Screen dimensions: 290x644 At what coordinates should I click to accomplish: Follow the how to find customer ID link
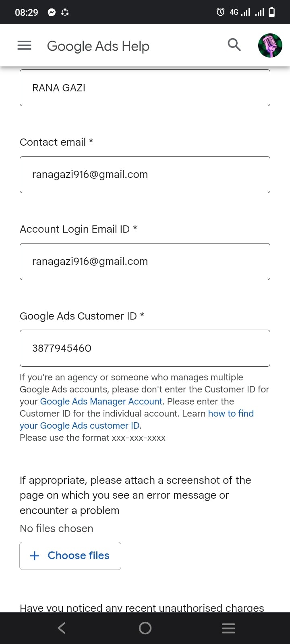(230, 413)
